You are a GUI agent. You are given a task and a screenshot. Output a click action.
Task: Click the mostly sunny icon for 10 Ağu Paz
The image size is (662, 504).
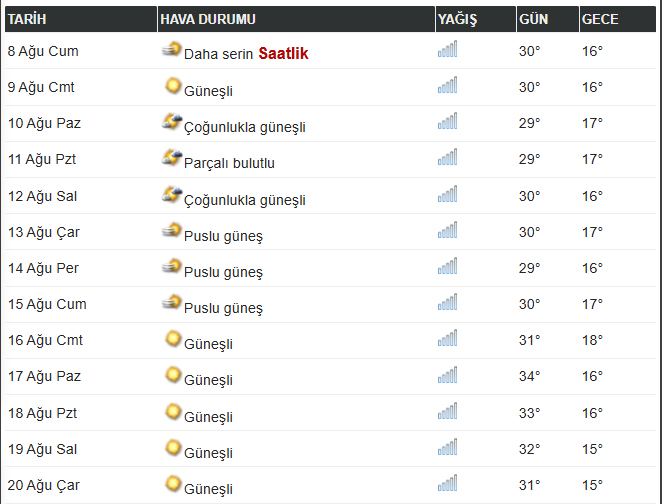(172, 122)
